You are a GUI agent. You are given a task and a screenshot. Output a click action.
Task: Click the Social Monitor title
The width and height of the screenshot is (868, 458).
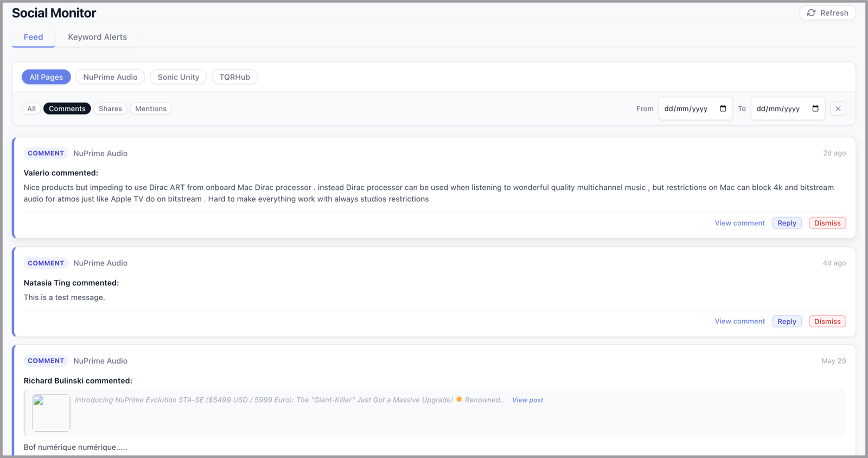(x=54, y=13)
